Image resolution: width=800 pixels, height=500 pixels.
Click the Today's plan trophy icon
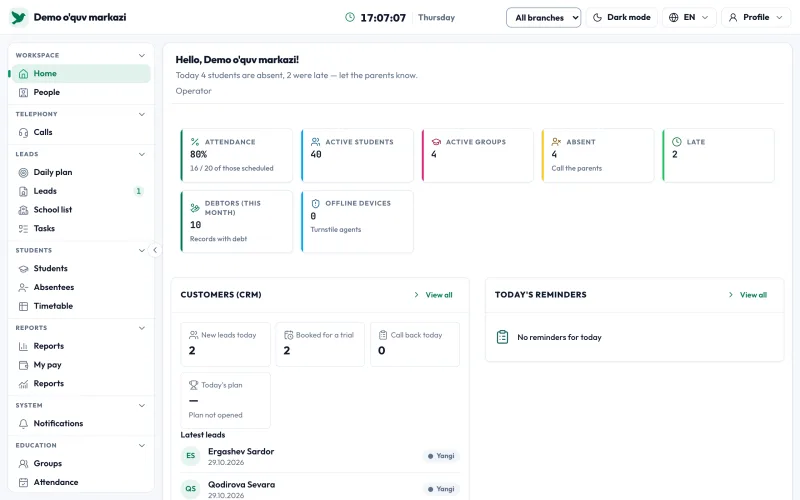[x=193, y=385]
